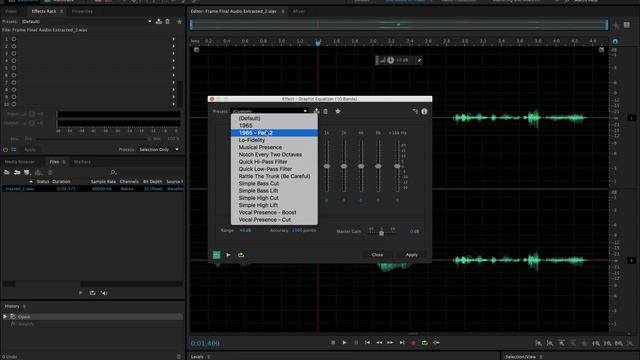This screenshot has width=640, height=360.
Task: Click the >16k Hz band slider handle
Action: tap(397, 166)
